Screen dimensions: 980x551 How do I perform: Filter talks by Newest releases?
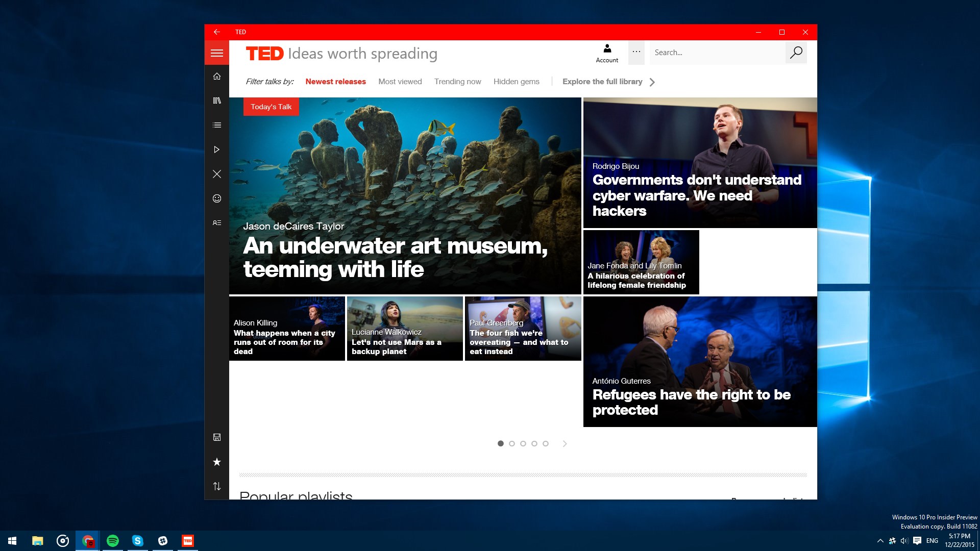pyautogui.click(x=335, y=82)
